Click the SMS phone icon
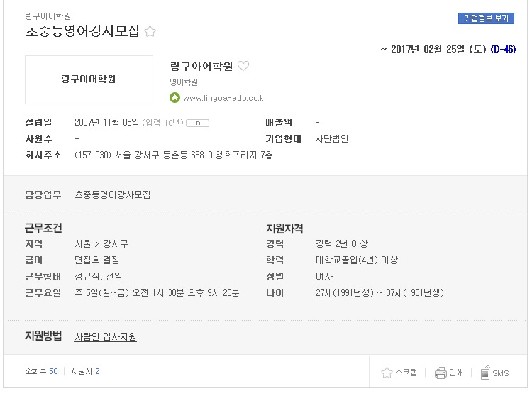Screen dimensions: 532x396 click(485, 373)
